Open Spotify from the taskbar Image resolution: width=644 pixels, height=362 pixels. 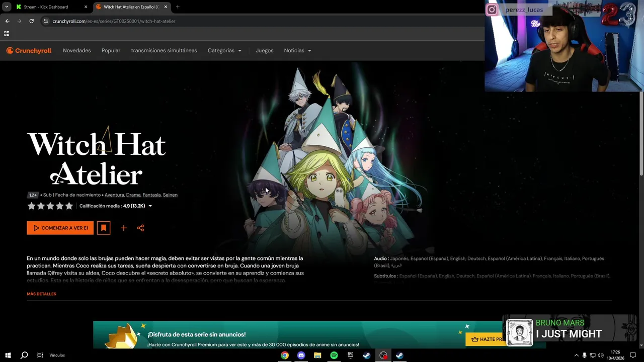coord(334,355)
